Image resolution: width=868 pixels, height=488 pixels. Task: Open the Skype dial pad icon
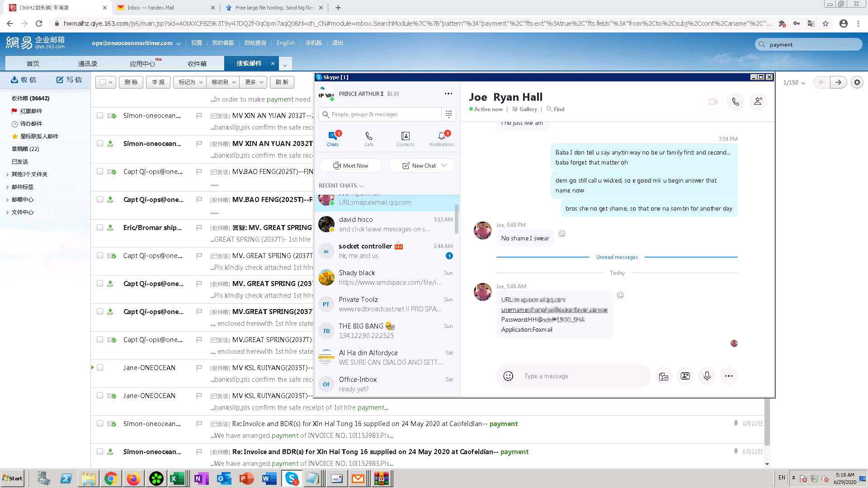click(448, 114)
